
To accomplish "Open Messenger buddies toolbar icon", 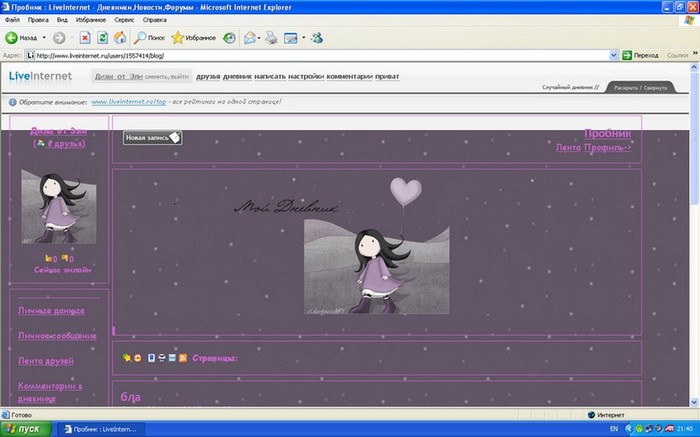I will pos(317,38).
